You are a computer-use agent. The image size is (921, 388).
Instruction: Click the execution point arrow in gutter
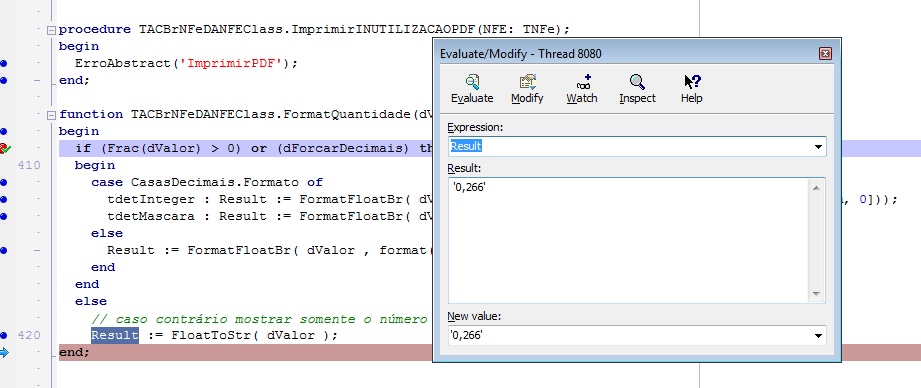point(5,353)
